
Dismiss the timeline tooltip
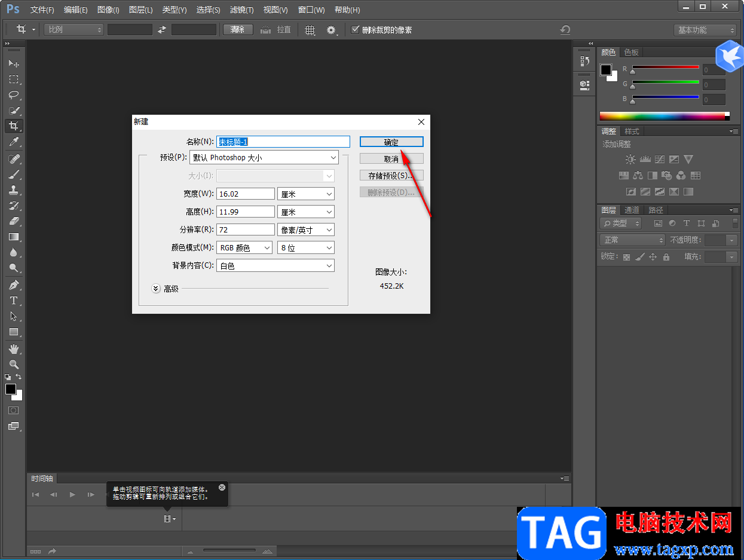(x=222, y=487)
